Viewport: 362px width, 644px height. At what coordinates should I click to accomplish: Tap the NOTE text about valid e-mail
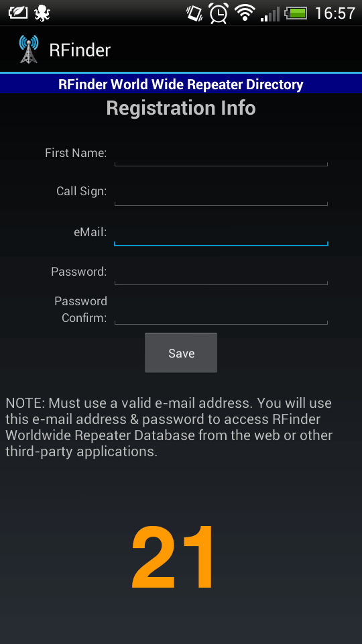[169, 427]
